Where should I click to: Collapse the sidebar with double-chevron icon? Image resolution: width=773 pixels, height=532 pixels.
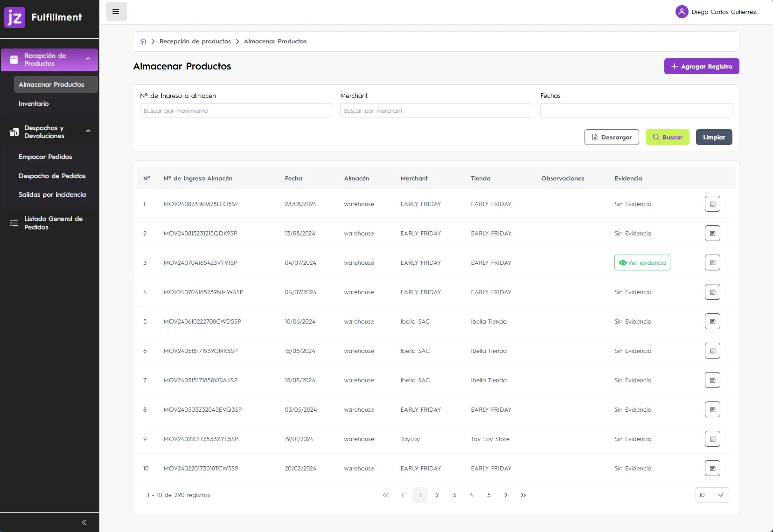[84, 522]
